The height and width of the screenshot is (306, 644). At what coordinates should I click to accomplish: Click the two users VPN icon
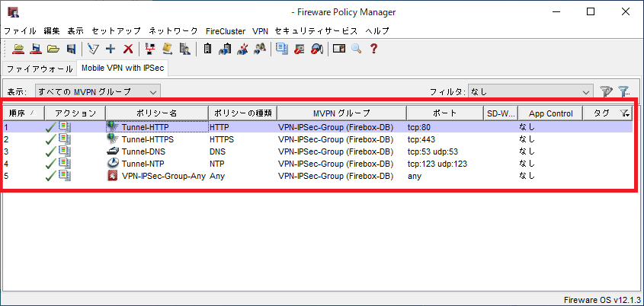tap(260, 49)
